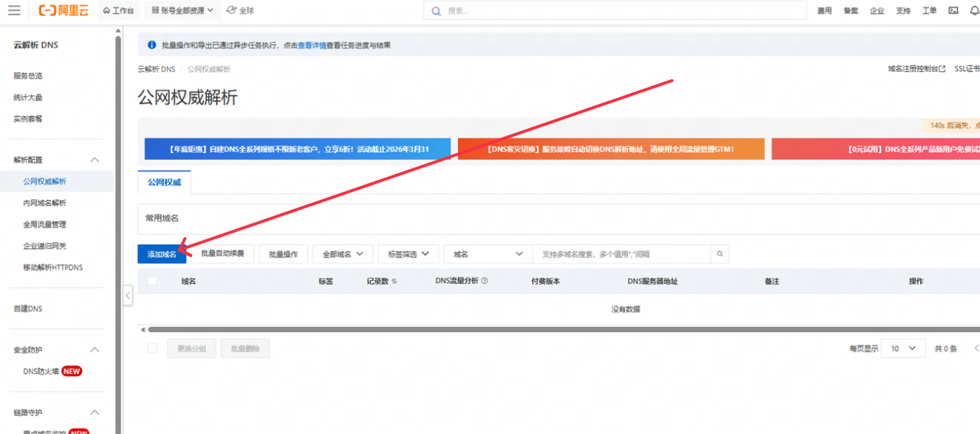
Task: Click the 查看详情 link in notice
Action: pos(312,45)
